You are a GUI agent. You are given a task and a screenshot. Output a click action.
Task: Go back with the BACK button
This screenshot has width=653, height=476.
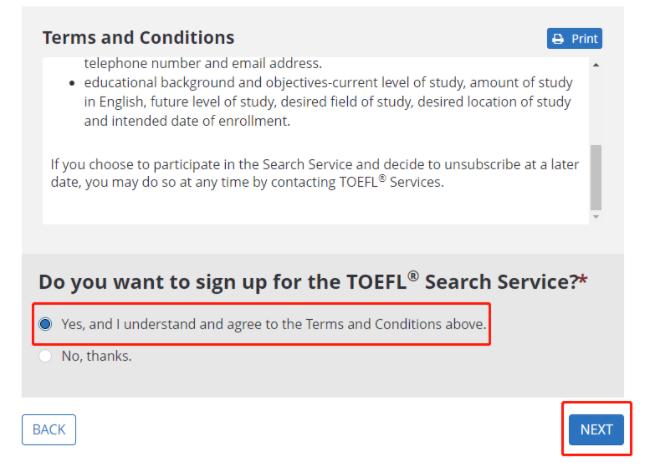click(x=48, y=429)
